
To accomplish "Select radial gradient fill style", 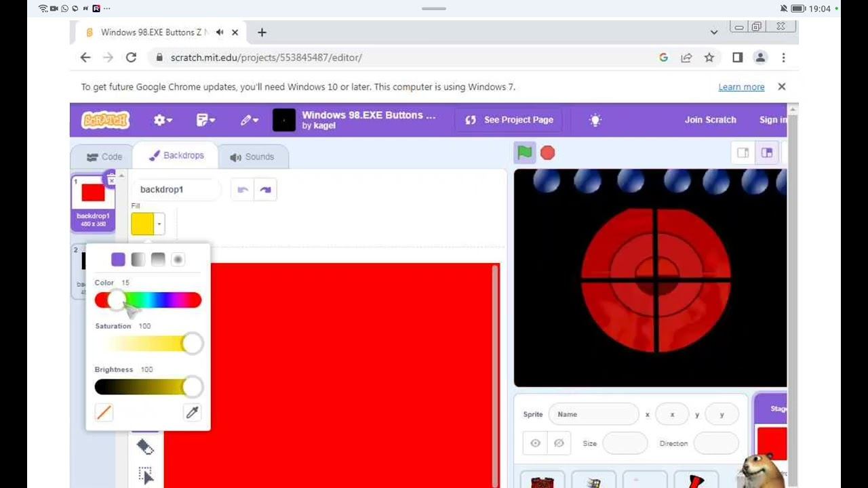I will [178, 260].
